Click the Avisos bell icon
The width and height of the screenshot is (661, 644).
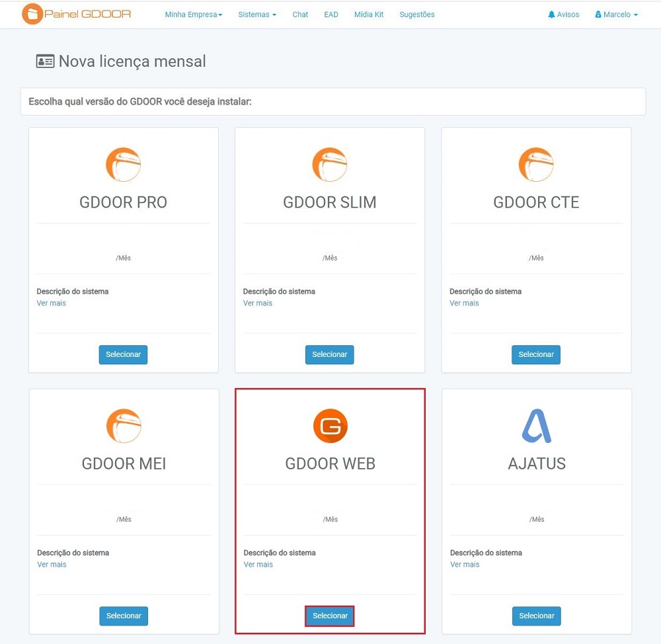tap(551, 15)
